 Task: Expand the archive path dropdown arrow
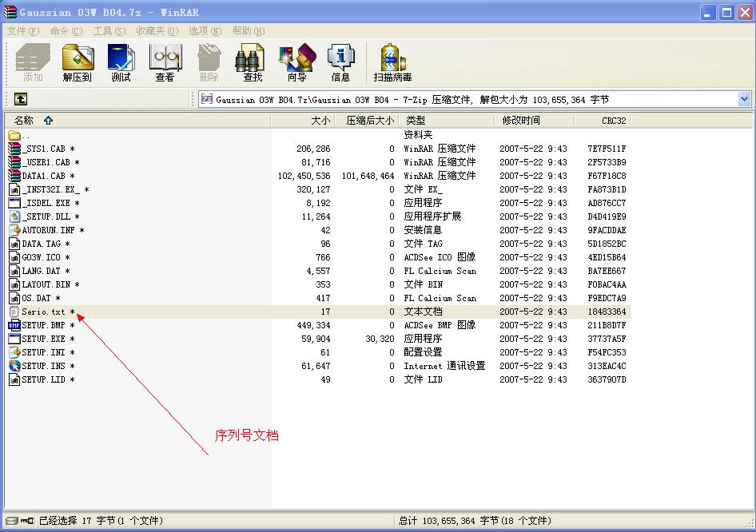tap(744, 99)
